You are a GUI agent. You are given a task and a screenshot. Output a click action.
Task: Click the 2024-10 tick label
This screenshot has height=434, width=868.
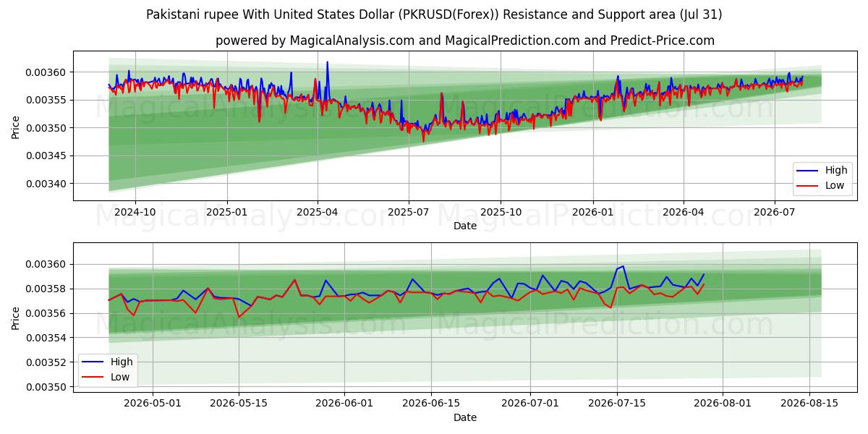tap(135, 212)
